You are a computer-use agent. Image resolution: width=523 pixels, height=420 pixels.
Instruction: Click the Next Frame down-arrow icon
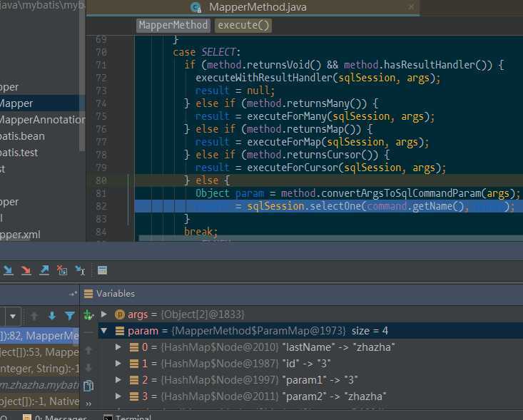pyautogui.click(x=52, y=316)
